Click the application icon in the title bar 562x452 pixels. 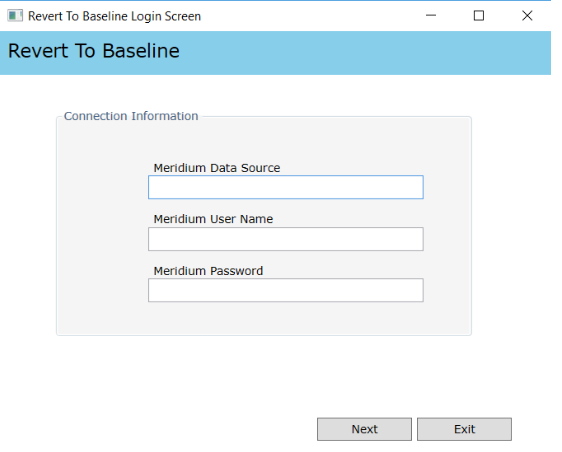coord(15,16)
